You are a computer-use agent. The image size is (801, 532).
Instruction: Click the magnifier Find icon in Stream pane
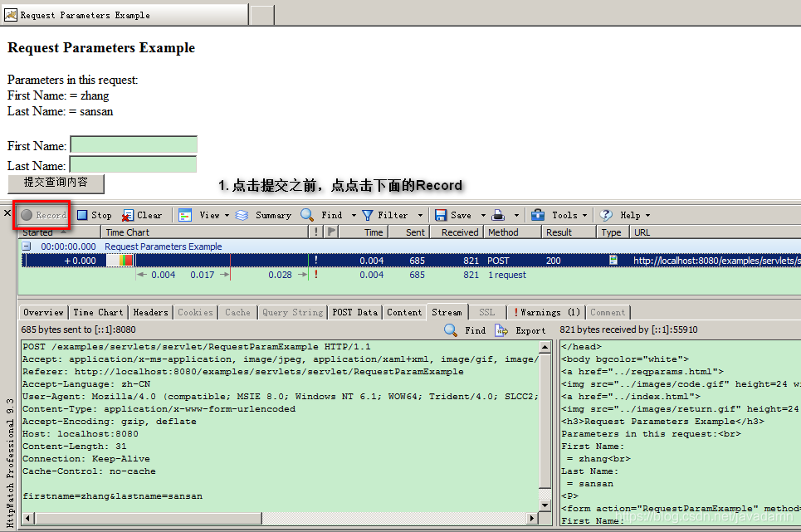tap(450, 329)
